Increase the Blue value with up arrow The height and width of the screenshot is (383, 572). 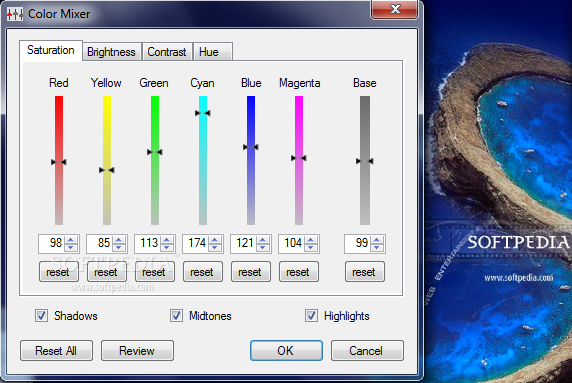point(263,240)
